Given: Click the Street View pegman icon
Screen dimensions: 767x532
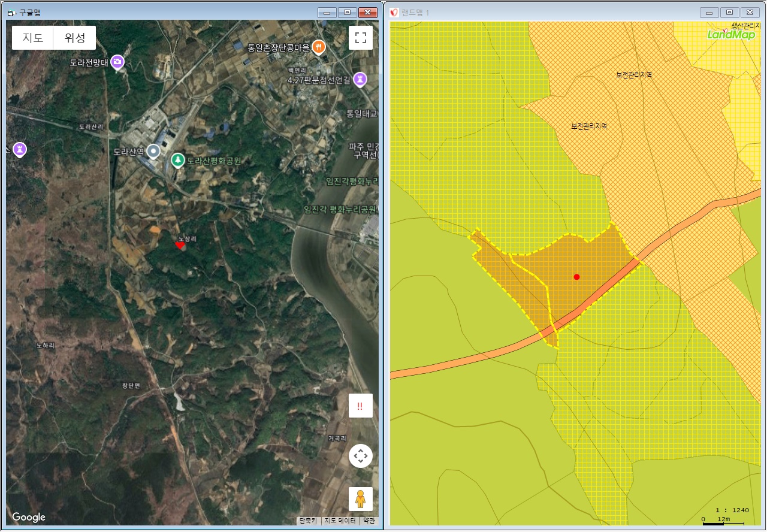Looking at the screenshot, I should 360,498.
